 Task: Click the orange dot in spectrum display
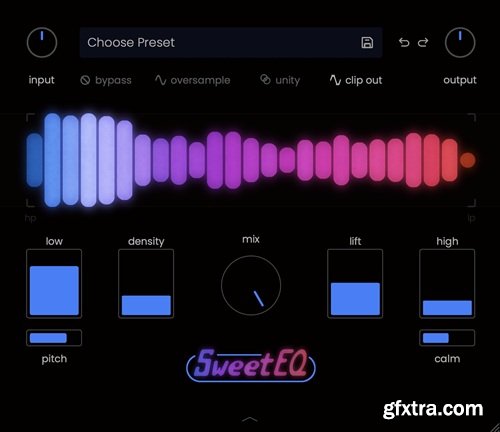(468, 160)
